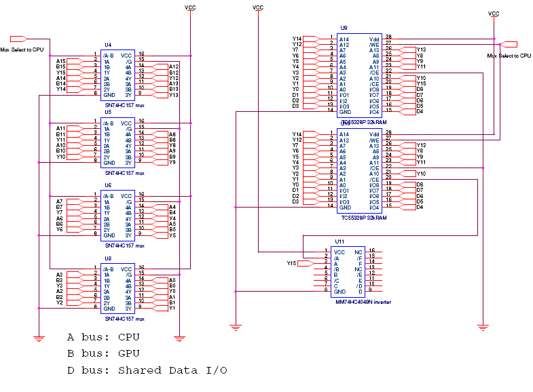Select the U5 multiplexer chip body

point(117,142)
